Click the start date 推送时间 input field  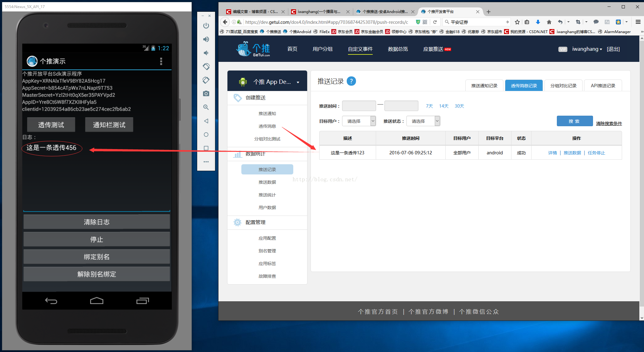pos(359,106)
